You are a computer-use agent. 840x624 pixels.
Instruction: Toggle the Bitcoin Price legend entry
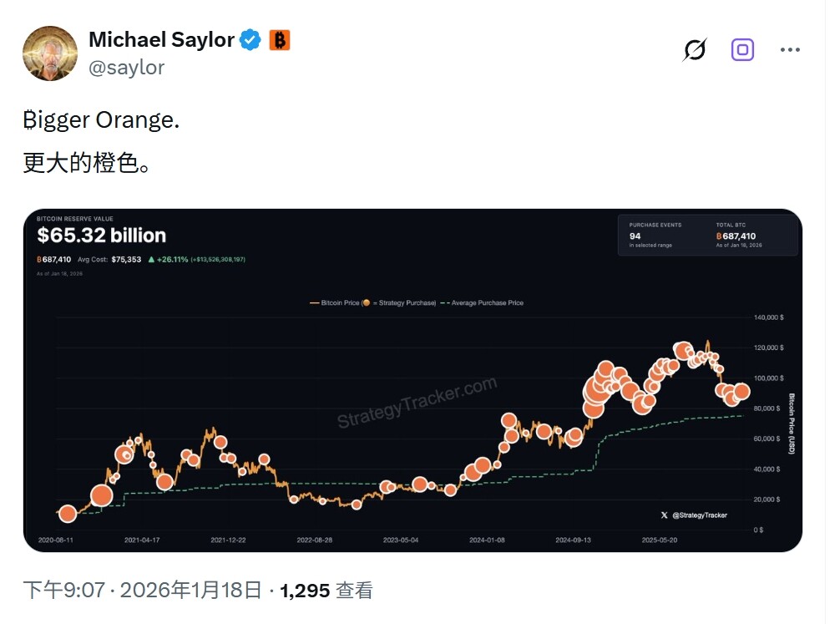pyautogui.click(x=372, y=302)
